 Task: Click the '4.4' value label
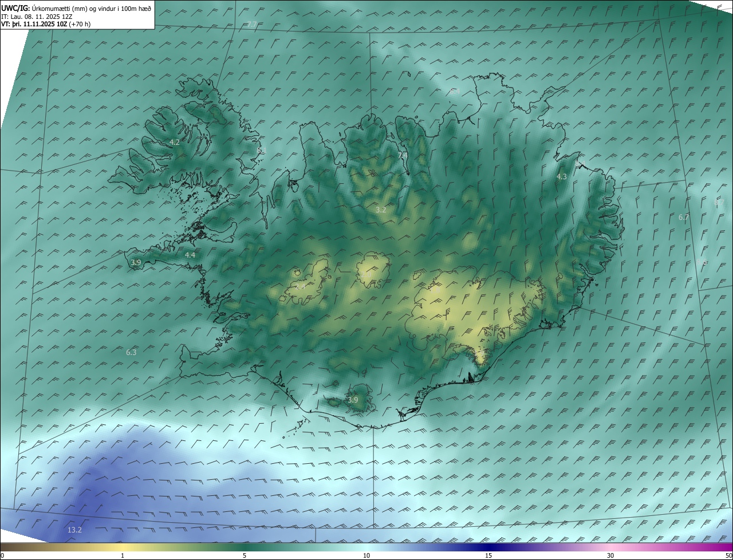click(x=190, y=255)
